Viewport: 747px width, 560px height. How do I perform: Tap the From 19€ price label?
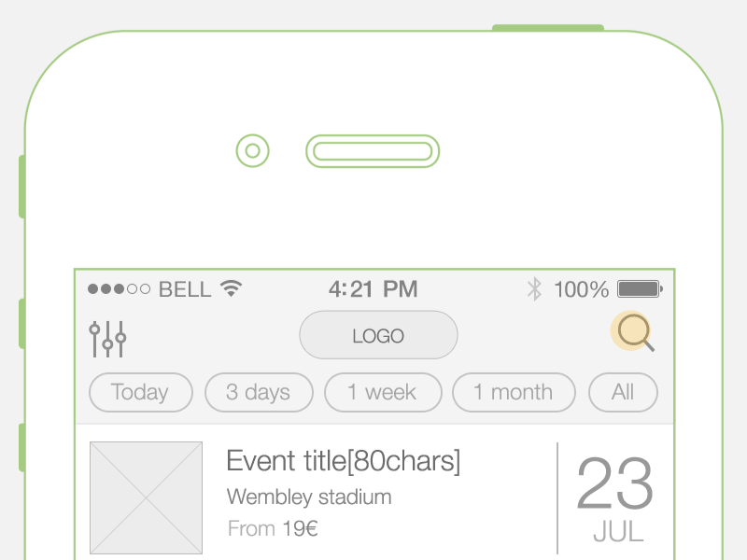[273, 529]
